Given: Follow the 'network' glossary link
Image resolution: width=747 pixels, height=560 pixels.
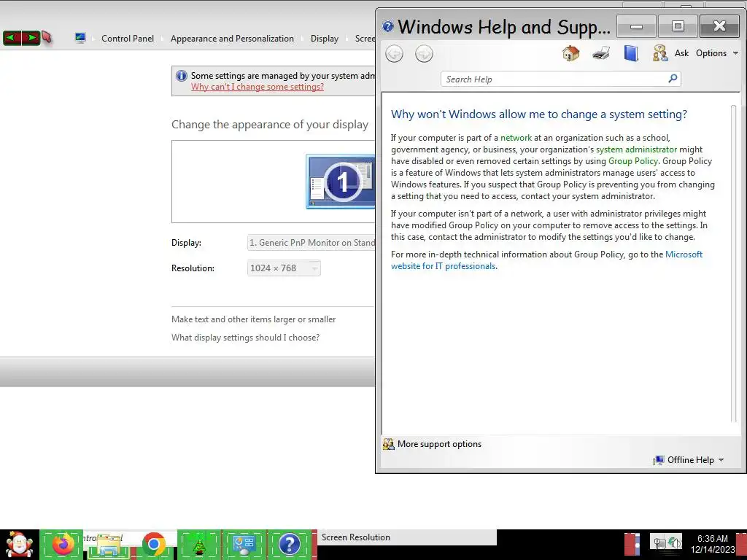Looking at the screenshot, I should 516,138.
